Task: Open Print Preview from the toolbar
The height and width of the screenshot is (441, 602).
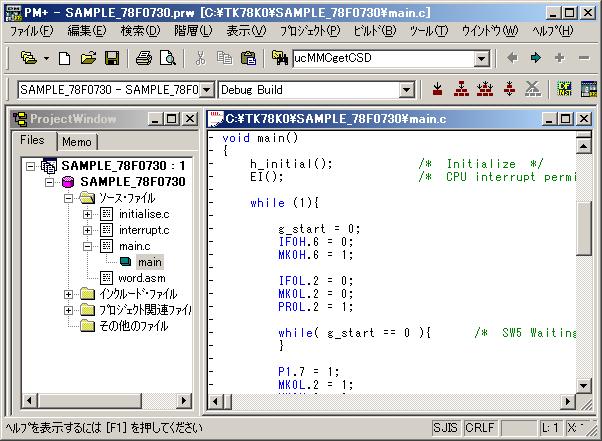Action: [x=167, y=58]
